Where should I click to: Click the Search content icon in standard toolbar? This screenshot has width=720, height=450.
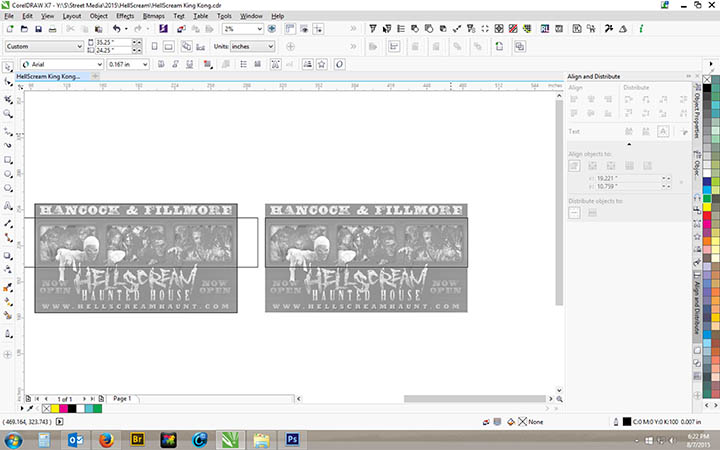[x=163, y=29]
